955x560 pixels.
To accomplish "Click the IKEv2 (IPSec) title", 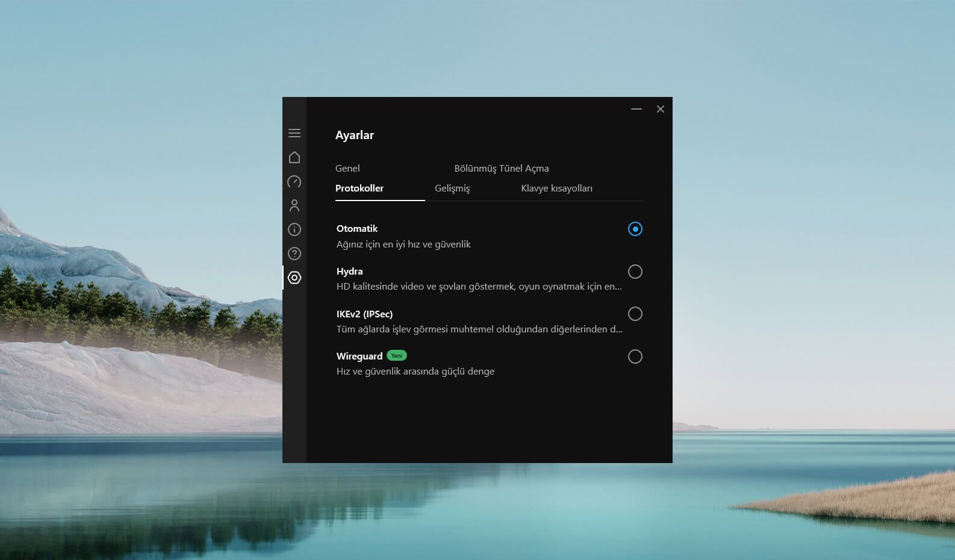I will 364,314.
